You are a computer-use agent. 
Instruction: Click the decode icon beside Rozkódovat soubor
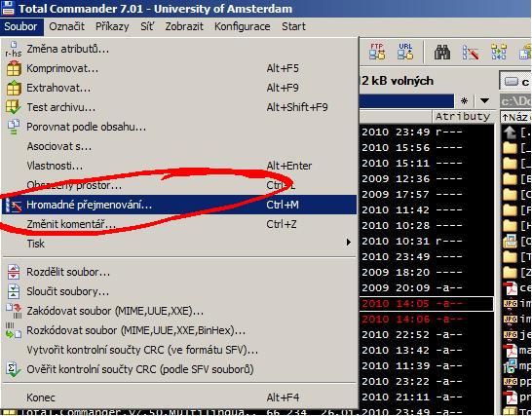click(14, 330)
